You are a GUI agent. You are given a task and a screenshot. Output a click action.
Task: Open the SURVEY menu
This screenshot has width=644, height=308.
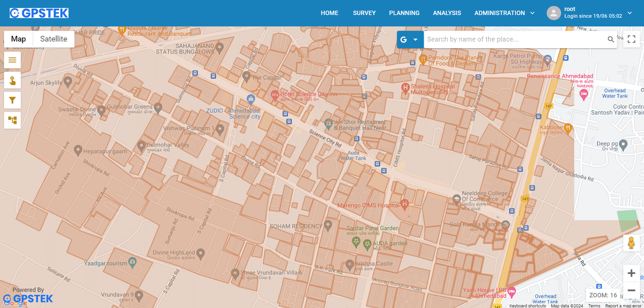pos(364,13)
